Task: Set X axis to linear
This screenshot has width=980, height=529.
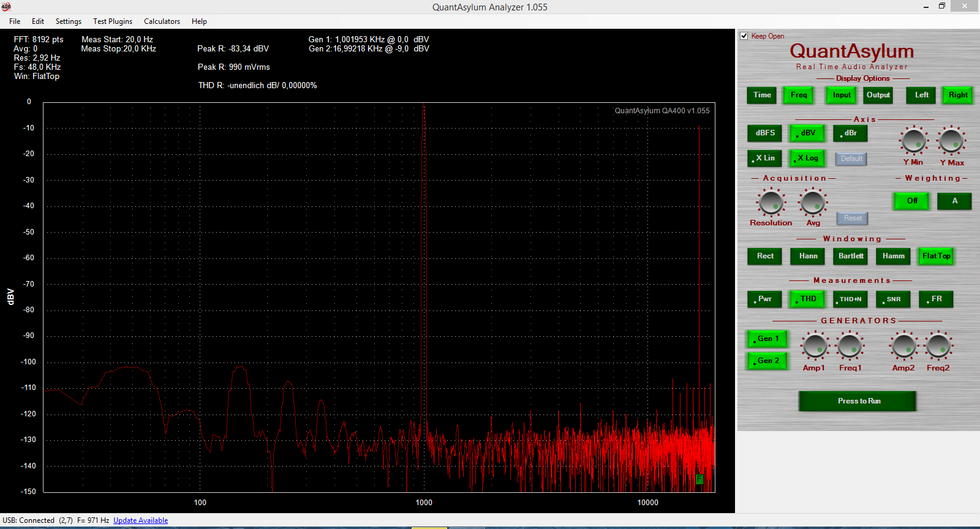Action: point(764,158)
